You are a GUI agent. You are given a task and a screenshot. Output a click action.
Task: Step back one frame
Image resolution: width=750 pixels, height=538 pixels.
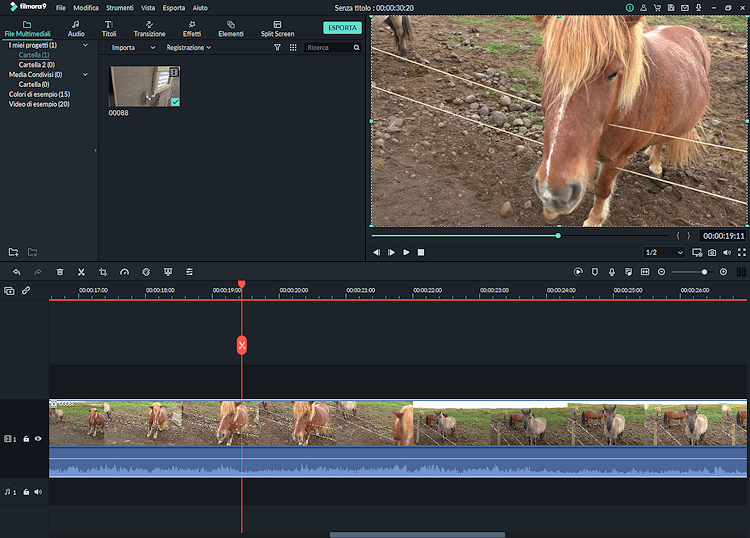tap(376, 253)
